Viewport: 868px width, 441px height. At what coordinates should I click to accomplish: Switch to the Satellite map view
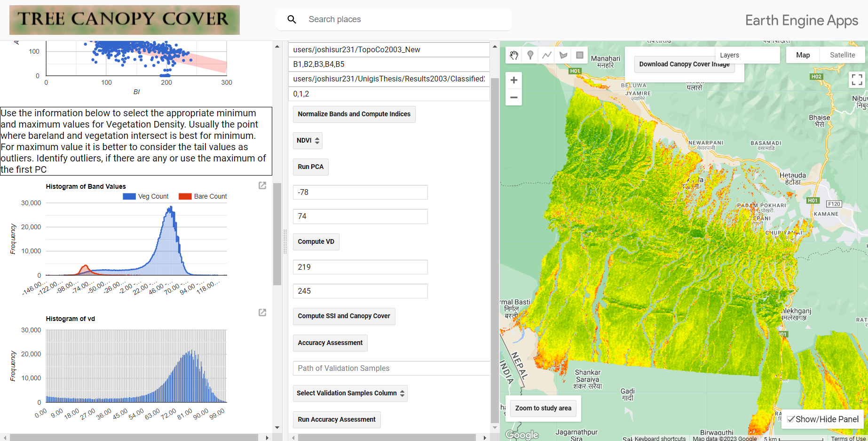tap(842, 55)
